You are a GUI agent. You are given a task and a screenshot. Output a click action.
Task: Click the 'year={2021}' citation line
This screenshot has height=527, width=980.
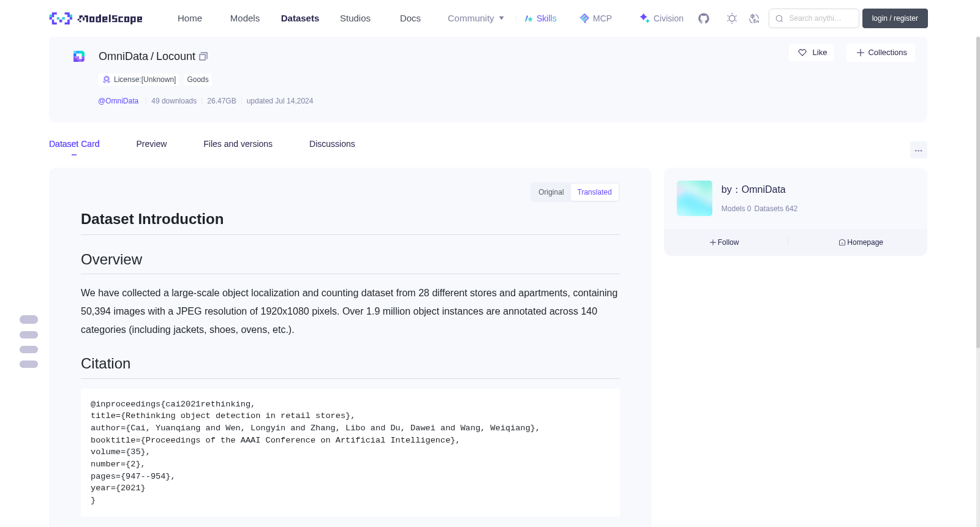[118, 488]
